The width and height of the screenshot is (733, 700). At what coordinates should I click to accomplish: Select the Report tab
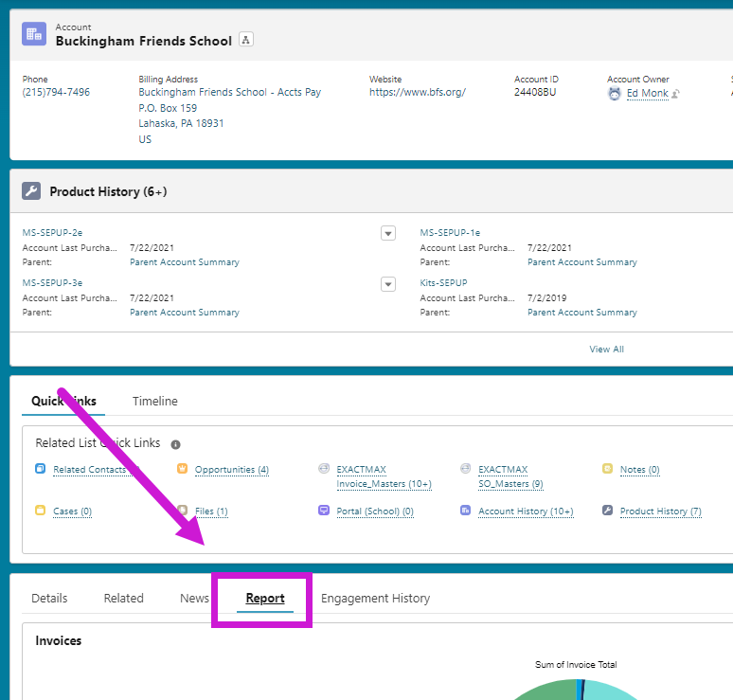[265, 598]
